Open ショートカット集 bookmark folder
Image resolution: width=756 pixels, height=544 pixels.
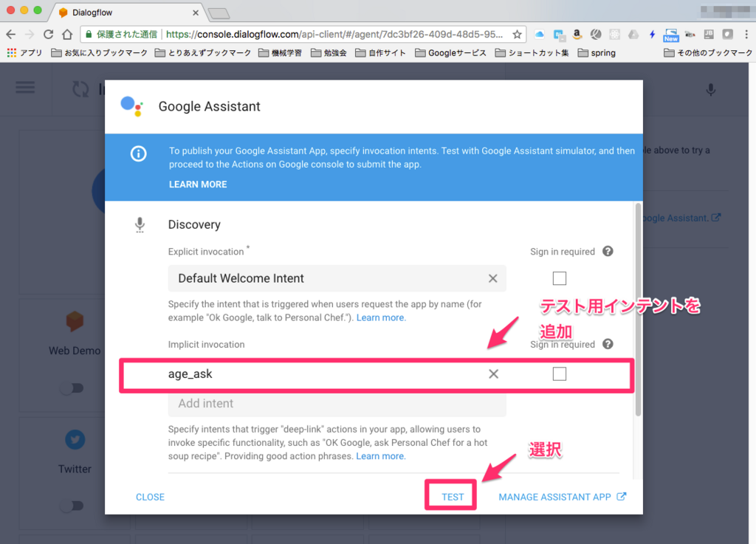coord(532,52)
